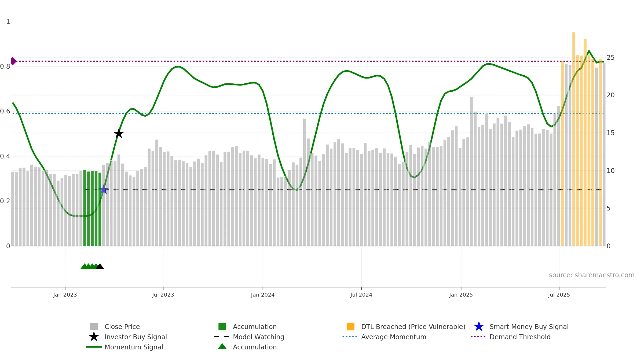The image size is (644, 362).
Task: Click the 0.4 value on left axis
Action: pyautogui.click(x=5, y=156)
